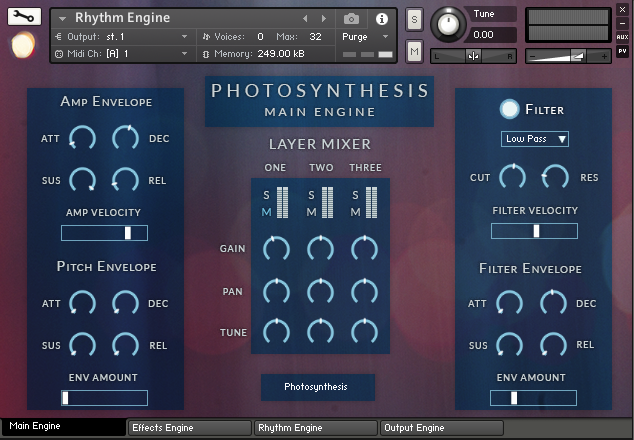Screen dimensions: 634x440
Task: Adjust the L-R pan slider in header
Action: 473,56
